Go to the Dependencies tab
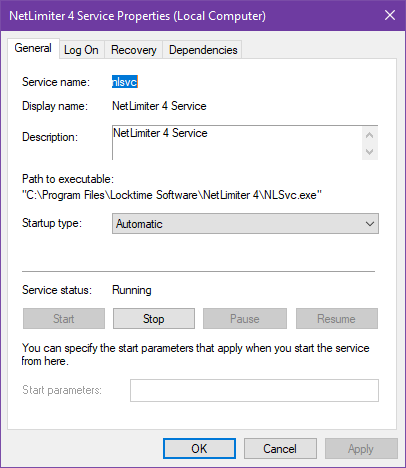Screen dimensions: 406x468 tap(203, 50)
